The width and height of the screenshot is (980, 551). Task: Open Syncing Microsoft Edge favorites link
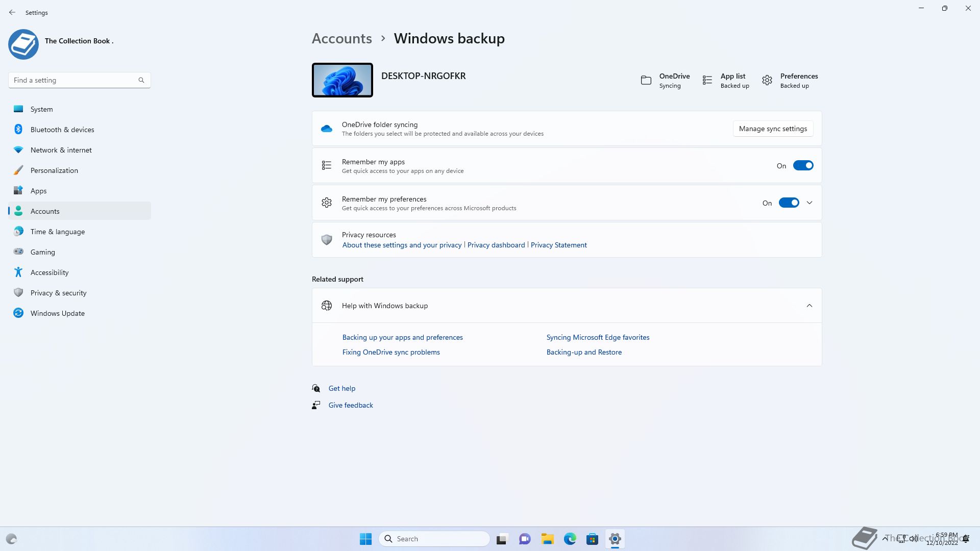click(598, 337)
